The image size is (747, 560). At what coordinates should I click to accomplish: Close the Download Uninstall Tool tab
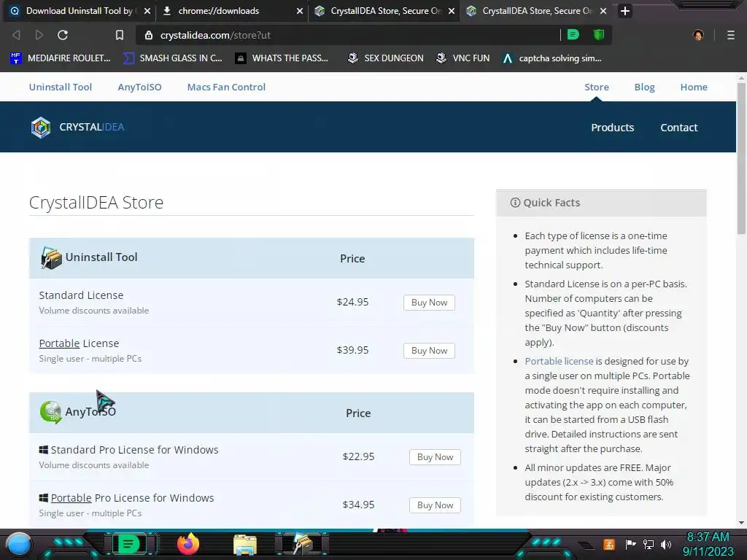[x=147, y=11]
